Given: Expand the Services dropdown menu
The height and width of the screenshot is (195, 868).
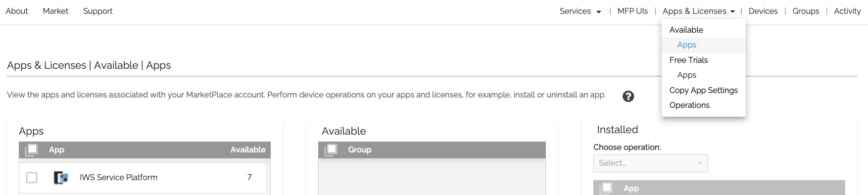Looking at the screenshot, I should pos(580,11).
